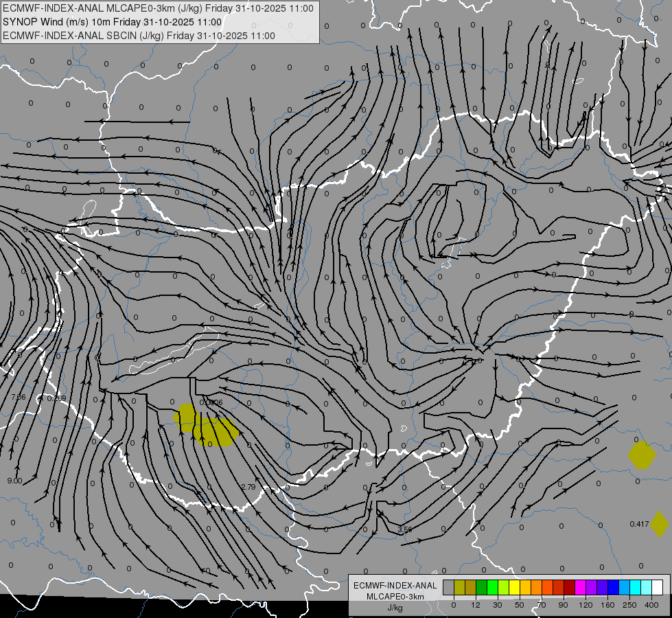Click legend scale label 30
672x618 pixels.
[x=497, y=605]
